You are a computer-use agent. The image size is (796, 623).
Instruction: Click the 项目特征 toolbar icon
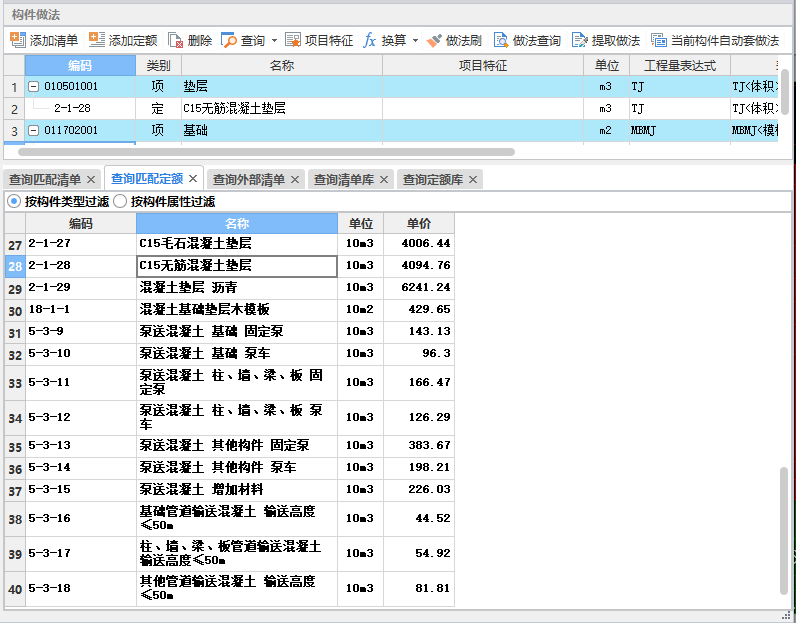pyautogui.click(x=293, y=40)
